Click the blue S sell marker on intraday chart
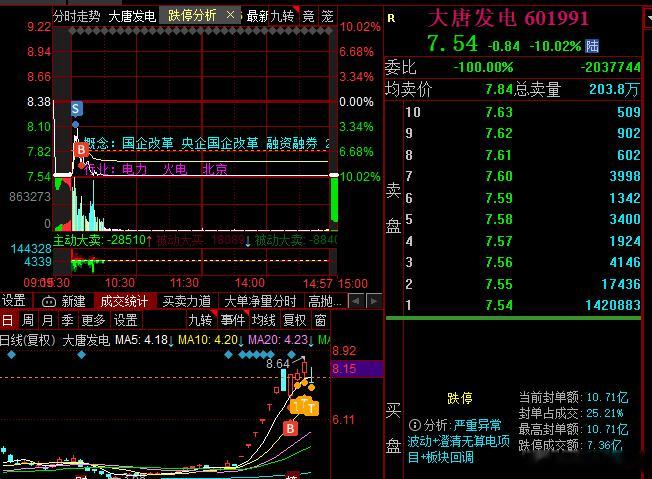This screenshot has width=652, height=479. click(x=76, y=109)
